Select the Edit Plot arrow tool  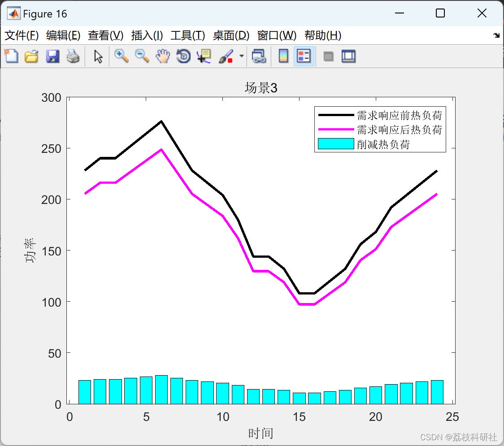click(98, 56)
